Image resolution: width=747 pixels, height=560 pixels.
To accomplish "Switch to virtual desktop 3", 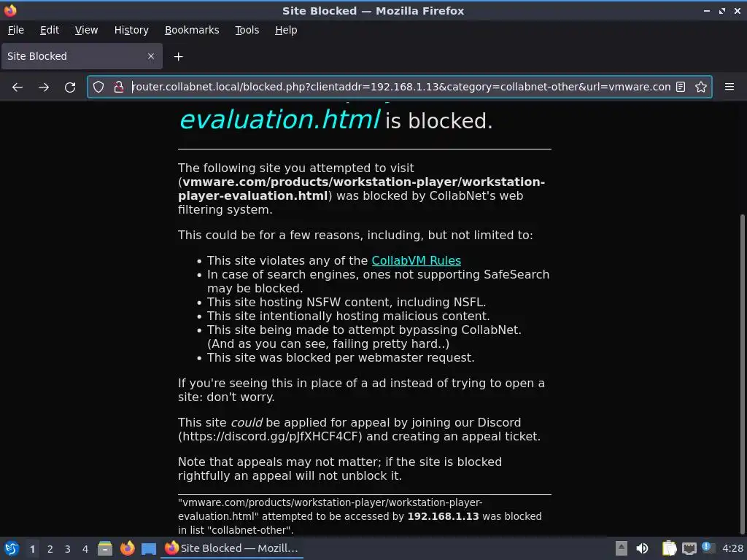I will 68,549.
